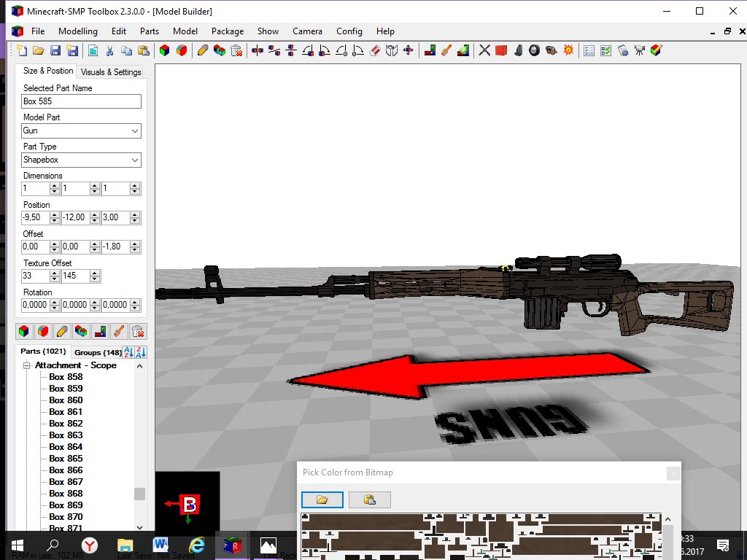This screenshot has width=747, height=560.
Task: Click the video camera icon in the toolbar
Action: [639, 50]
